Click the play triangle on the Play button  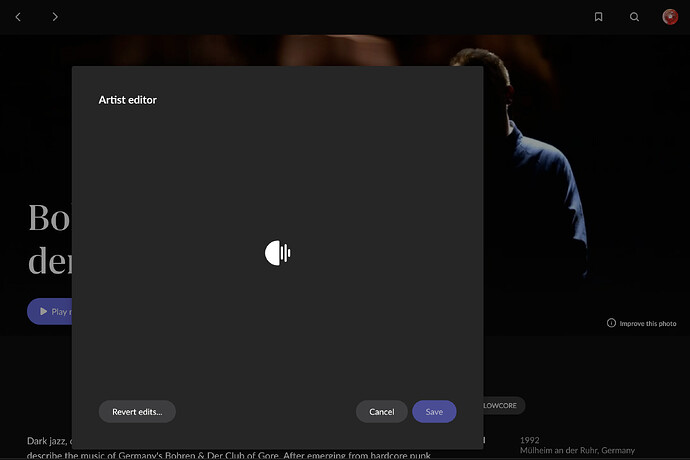pyautogui.click(x=43, y=311)
